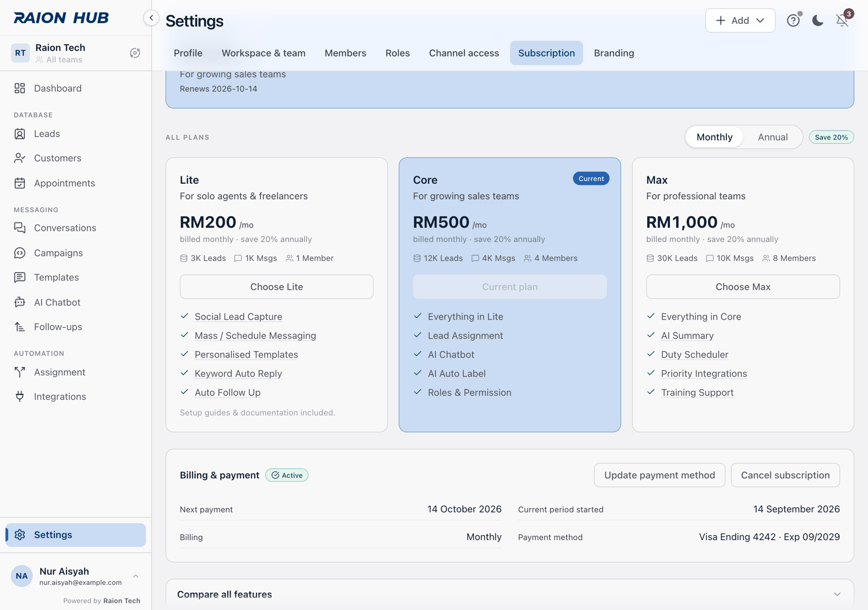Click Update payment method button

tap(659, 475)
